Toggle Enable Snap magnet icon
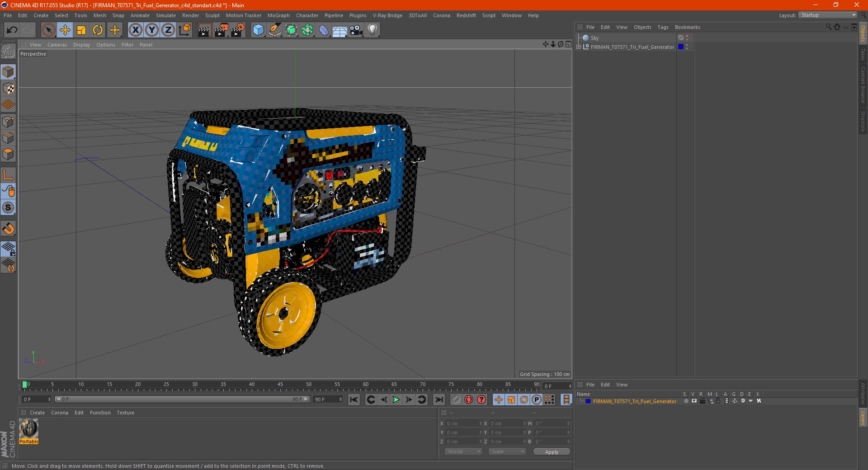 (x=8, y=229)
